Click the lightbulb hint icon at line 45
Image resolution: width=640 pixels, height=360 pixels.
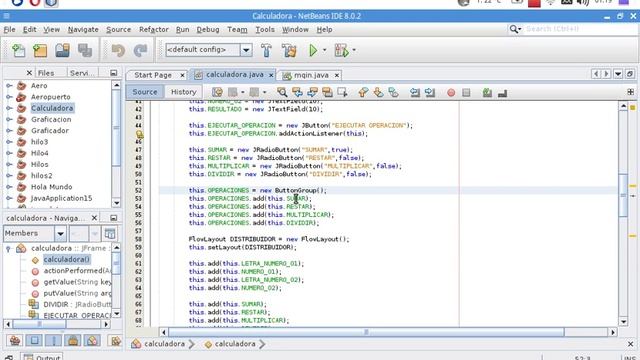click(x=140, y=134)
